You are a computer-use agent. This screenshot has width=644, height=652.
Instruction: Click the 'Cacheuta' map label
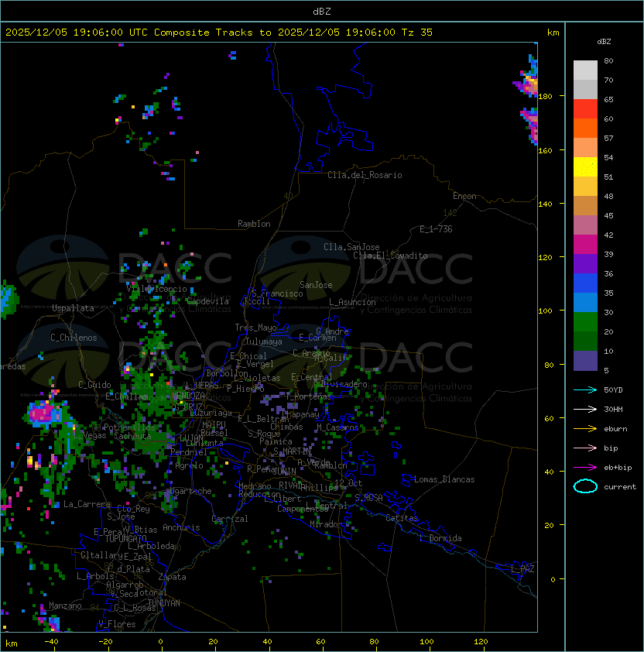tap(132, 436)
